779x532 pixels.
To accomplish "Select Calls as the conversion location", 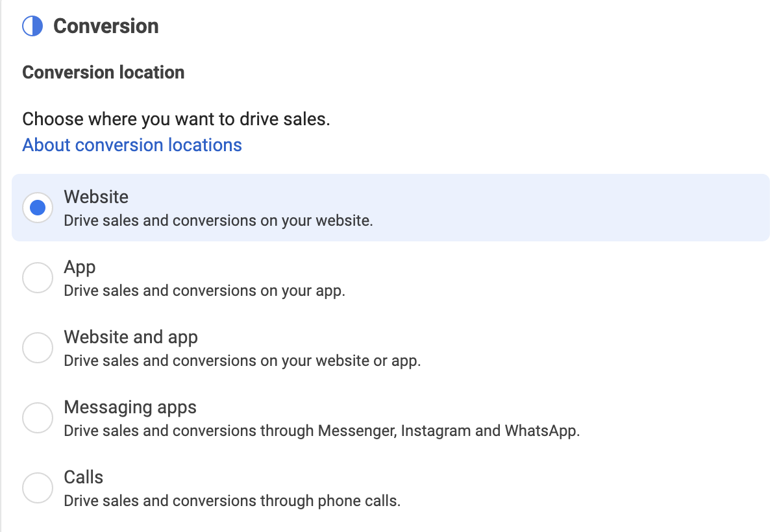I will click(37, 487).
